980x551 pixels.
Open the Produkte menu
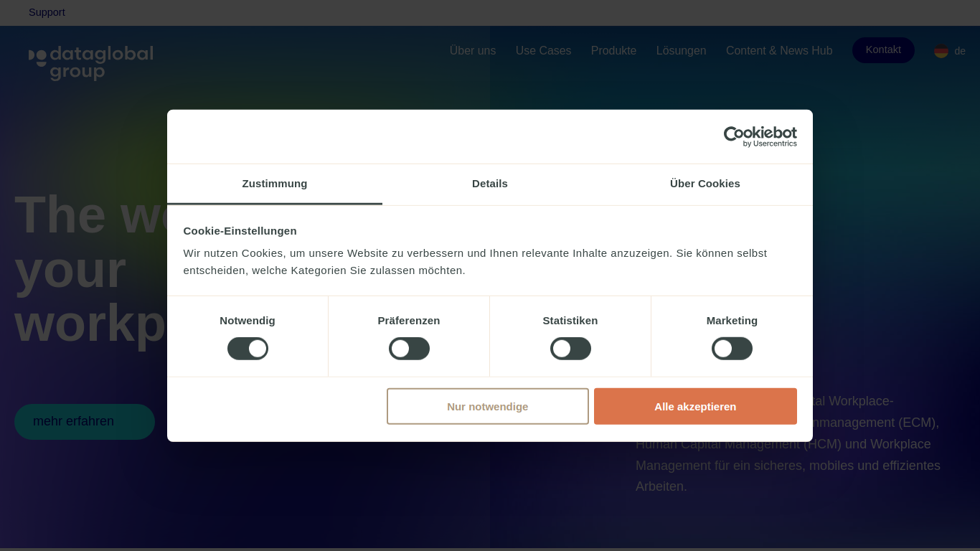[x=613, y=51]
